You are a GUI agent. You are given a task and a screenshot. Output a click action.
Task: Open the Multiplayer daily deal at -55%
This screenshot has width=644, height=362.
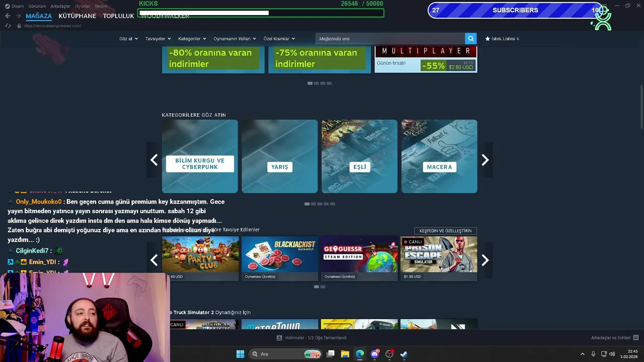click(426, 59)
